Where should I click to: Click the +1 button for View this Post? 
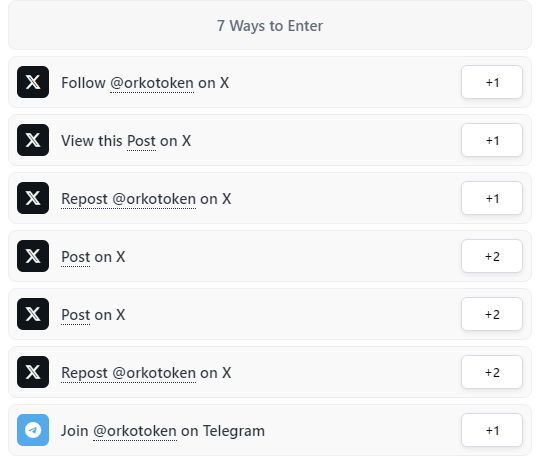(x=492, y=140)
